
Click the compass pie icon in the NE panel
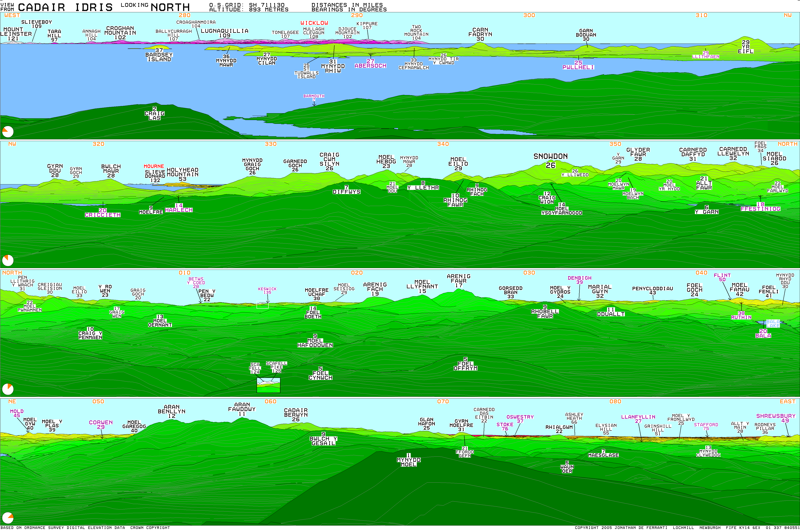tap(8, 518)
